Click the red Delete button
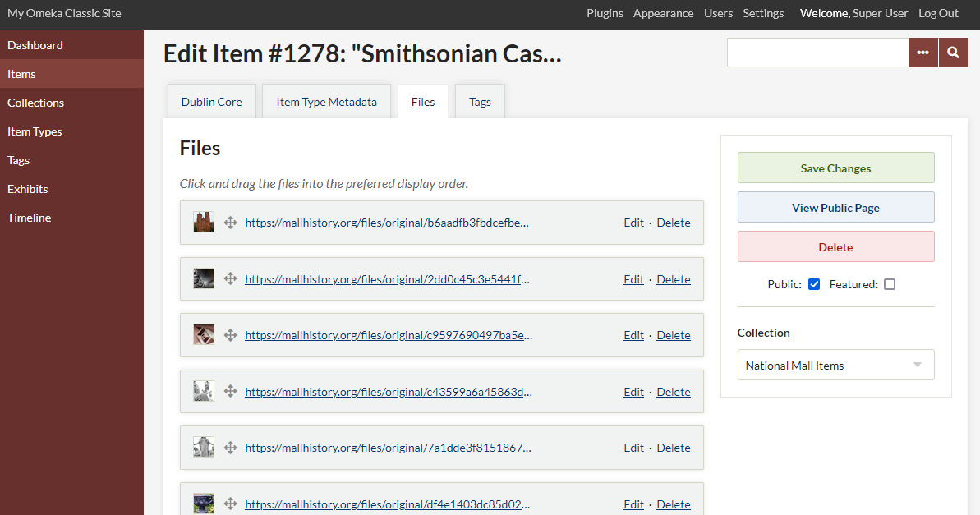Screen dimensions: 980x515 [x=835, y=246]
